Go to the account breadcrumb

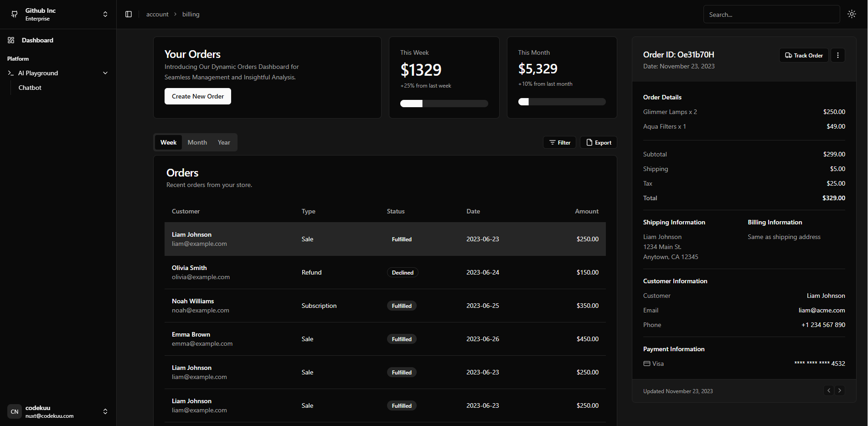pos(157,14)
